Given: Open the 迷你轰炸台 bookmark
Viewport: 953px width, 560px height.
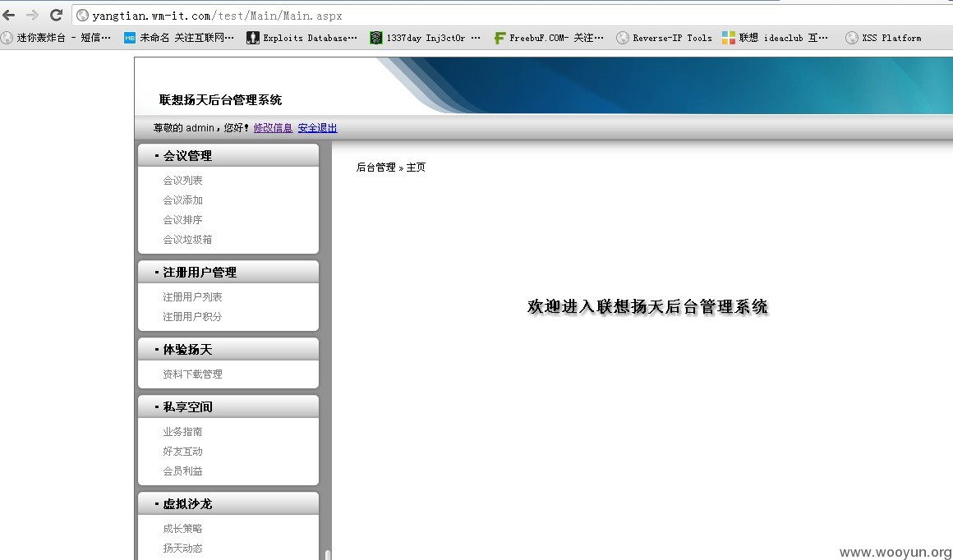Looking at the screenshot, I should [x=57, y=38].
